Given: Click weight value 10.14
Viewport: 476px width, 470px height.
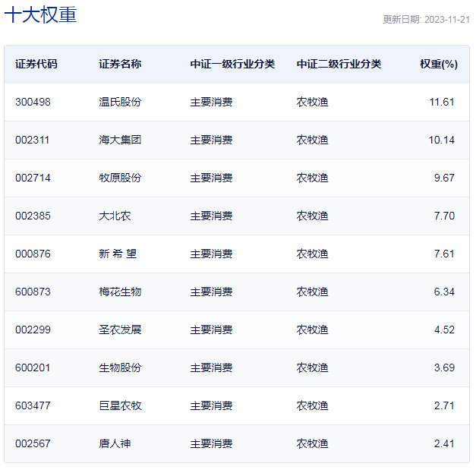Looking at the screenshot, I should (441, 140).
